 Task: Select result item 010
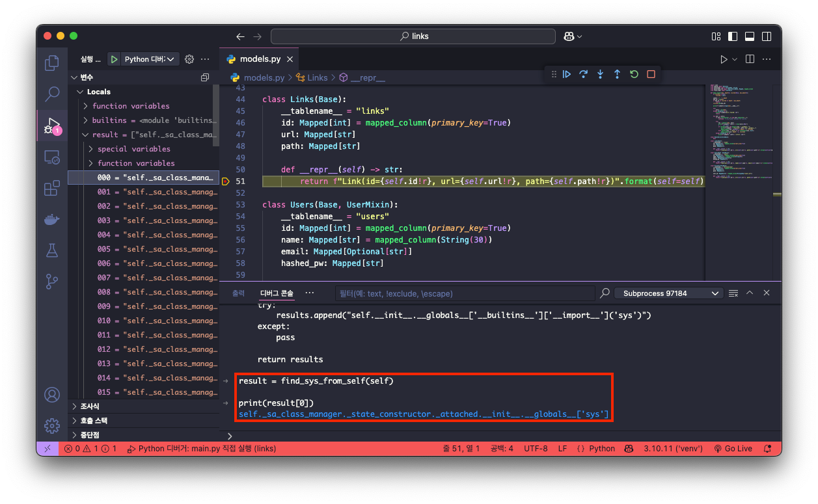click(144, 321)
